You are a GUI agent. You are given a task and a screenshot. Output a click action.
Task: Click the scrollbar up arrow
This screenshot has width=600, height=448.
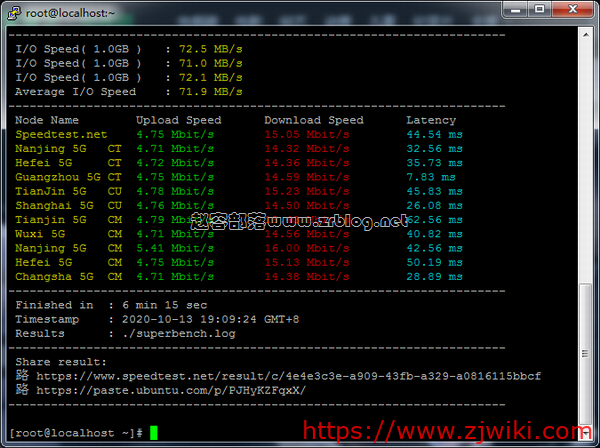pyautogui.click(x=585, y=33)
